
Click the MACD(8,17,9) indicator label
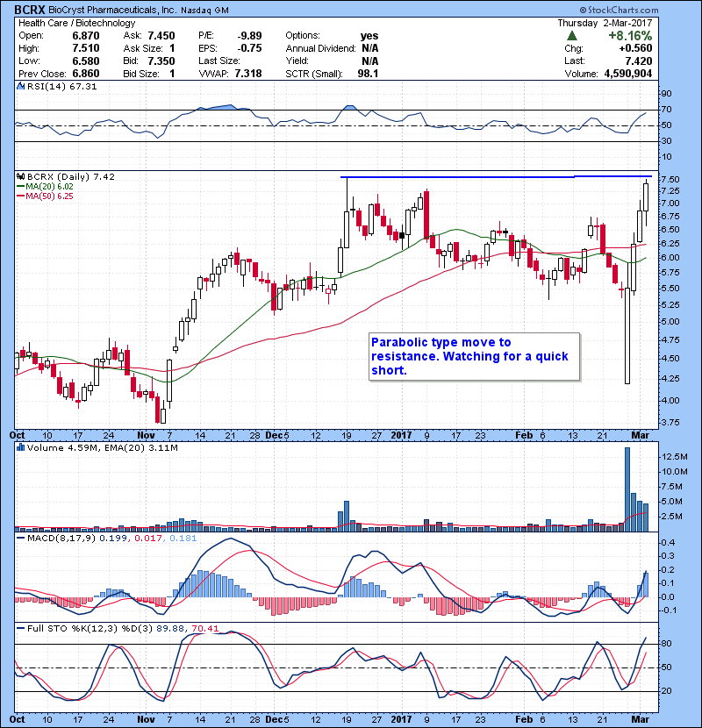(x=61, y=539)
